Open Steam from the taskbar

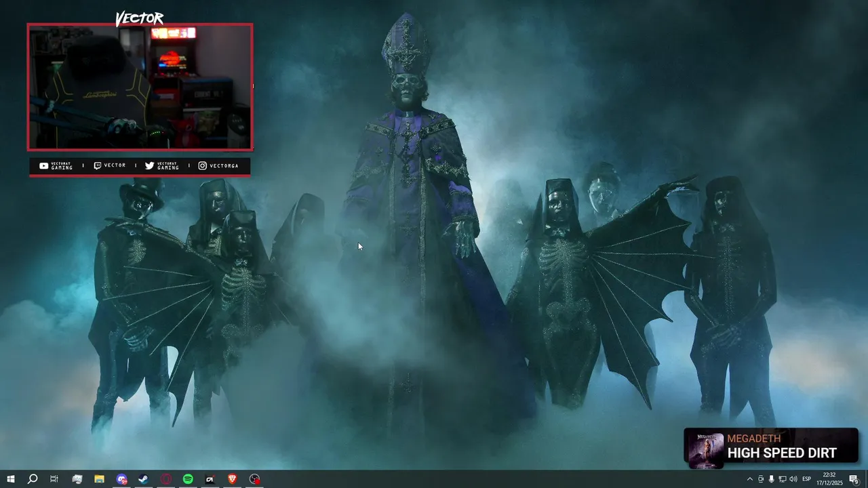click(x=143, y=479)
